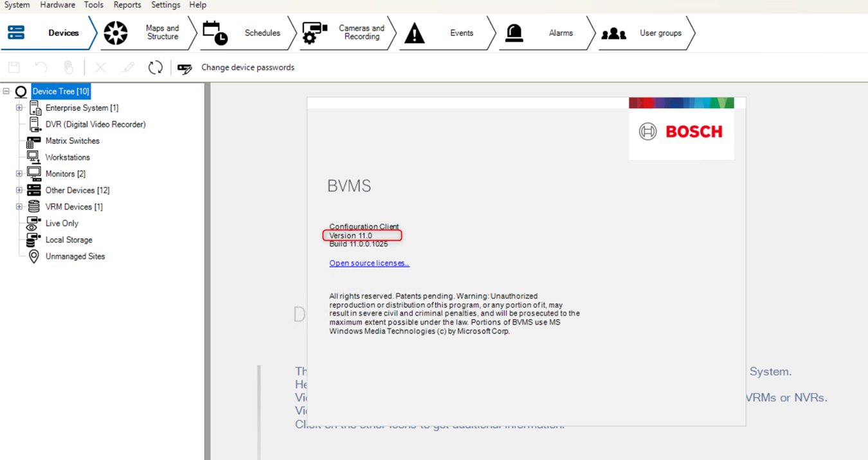The width and height of the screenshot is (868, 460).
Task: Select the Workstations tree item
Action: (68, 157)
